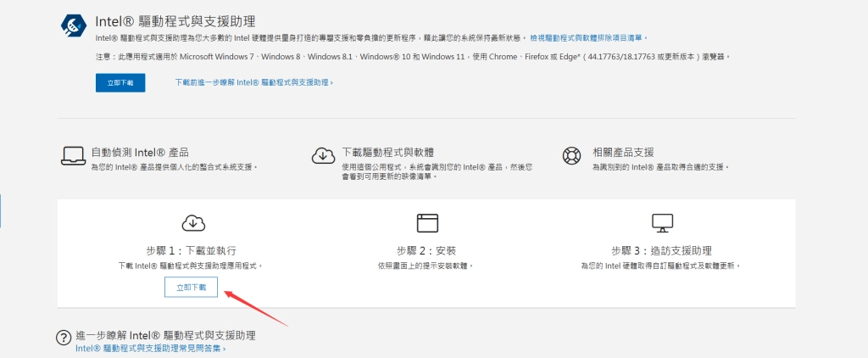Click the blue 立即下載 button at the top
The width and height of the screenshot is (868, 358).
tap(120, 82)
